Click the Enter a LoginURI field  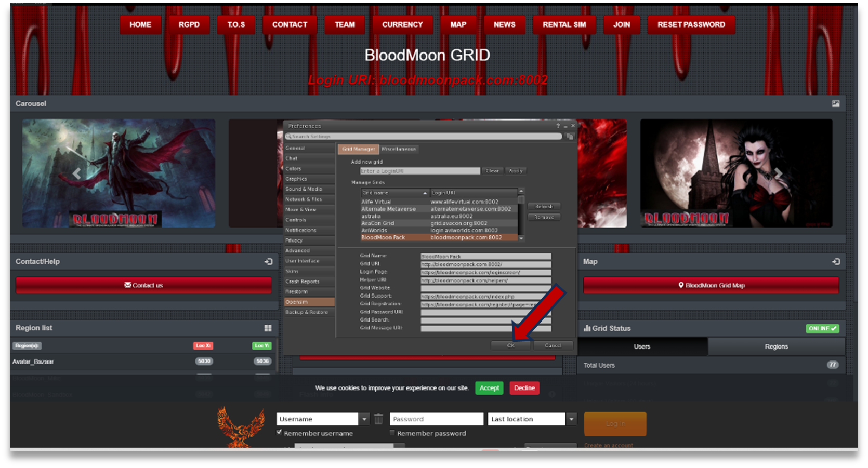[x=420, y=171]
